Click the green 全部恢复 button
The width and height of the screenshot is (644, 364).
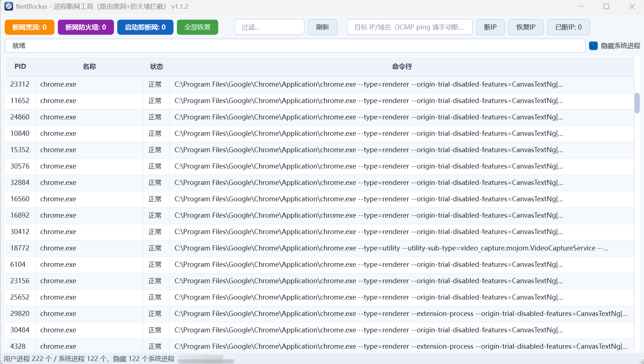[x=198, y=27]
